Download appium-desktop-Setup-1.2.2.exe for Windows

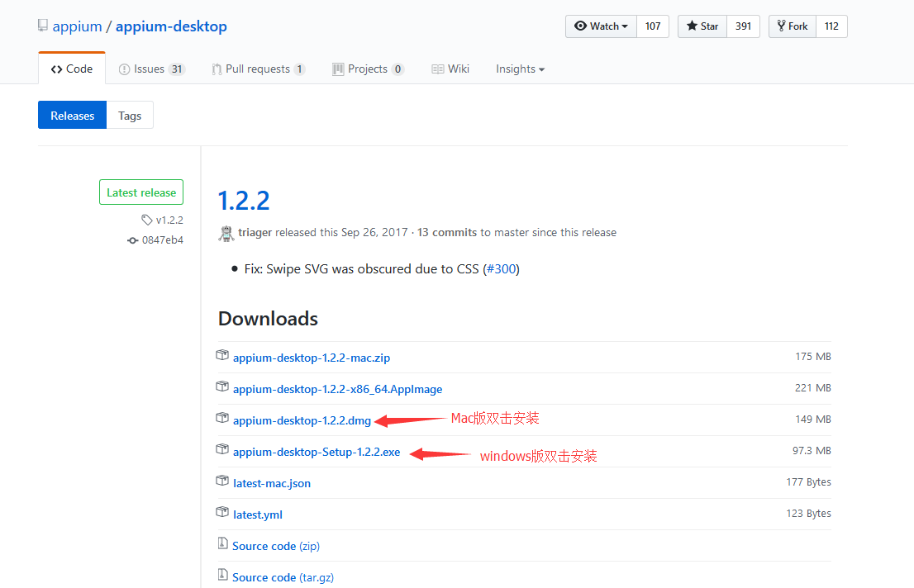point(317,453)
